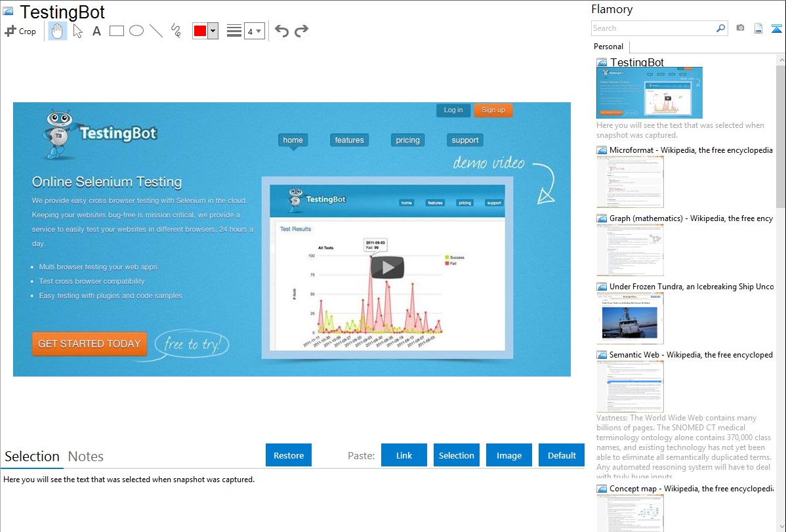Click the Restore button
This screenshot has height=532, width=786.
point(289,455)
